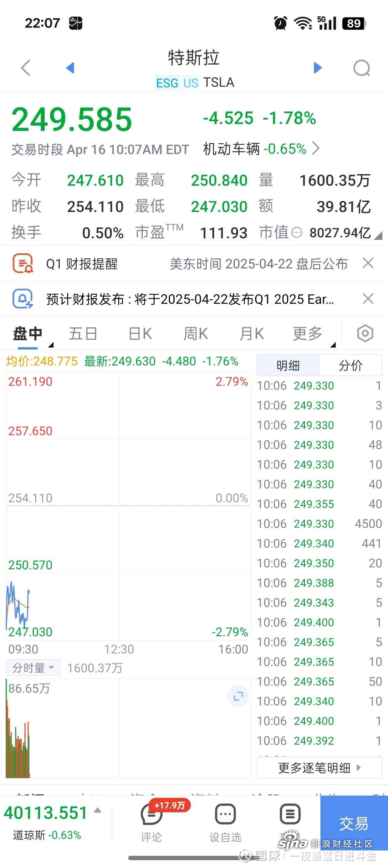Expand more quote details triangle beside 市值
Image resolution: width=388 pixels, height=868 pixels.
click(379, 235)
